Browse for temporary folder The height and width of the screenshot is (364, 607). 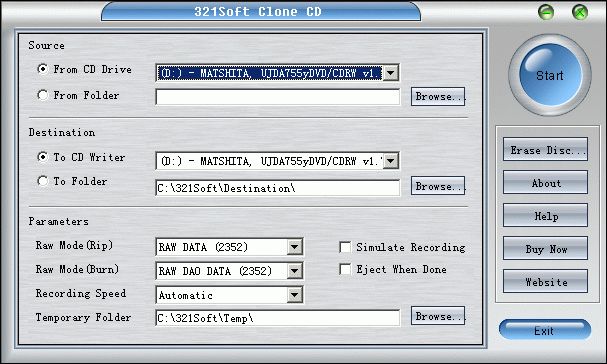[x=438, y=316]
